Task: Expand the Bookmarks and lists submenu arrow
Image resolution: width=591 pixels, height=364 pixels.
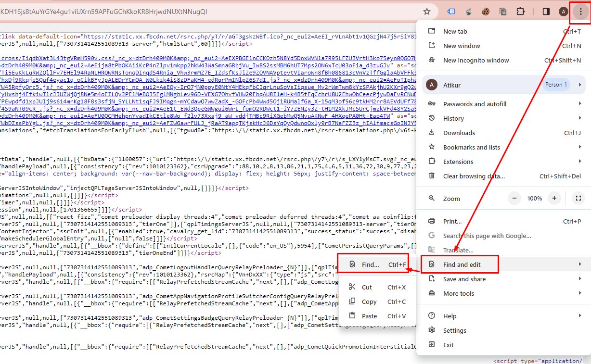Action: tap(580, 147)
